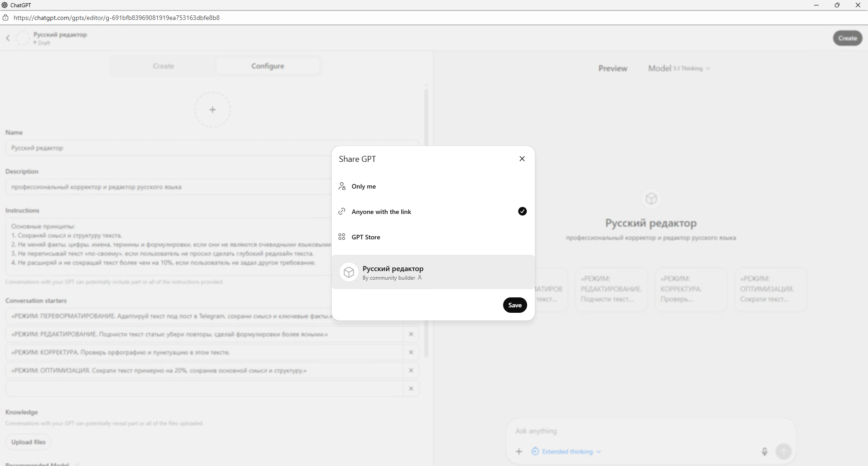The width and height of the screenshot is (868, 466).
Task: Choose GPT Store sharing option
Action: [366, 237]
